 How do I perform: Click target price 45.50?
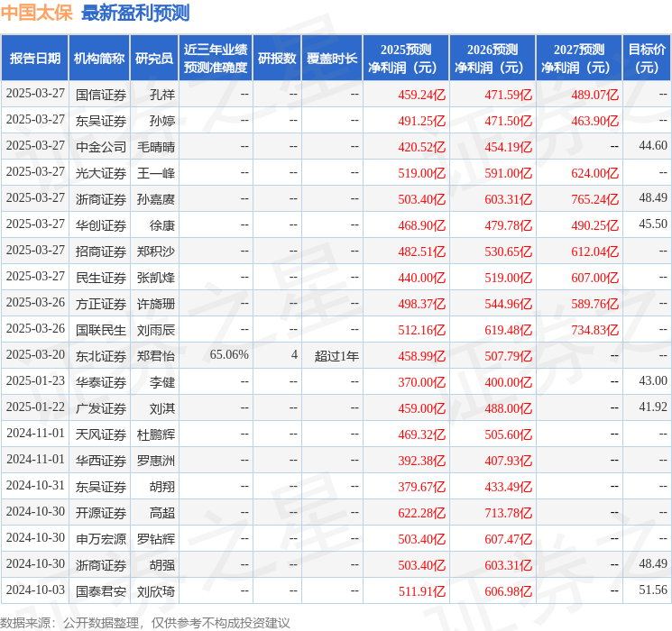click(x=653, y=224)
